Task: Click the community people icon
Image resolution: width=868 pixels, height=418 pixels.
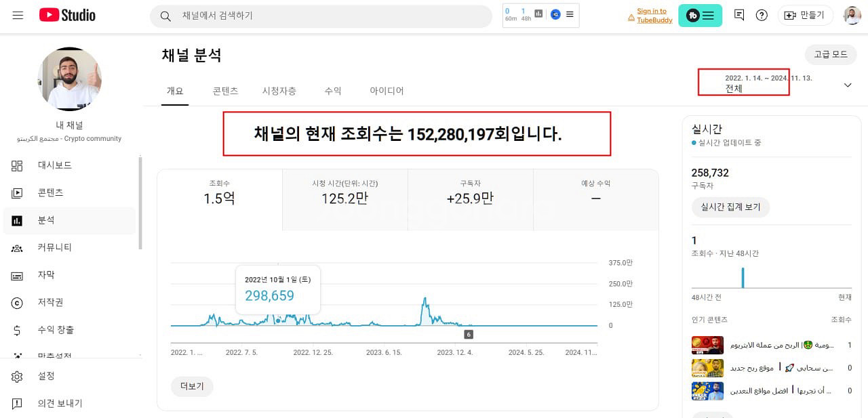Action: (x=17, y=249)
